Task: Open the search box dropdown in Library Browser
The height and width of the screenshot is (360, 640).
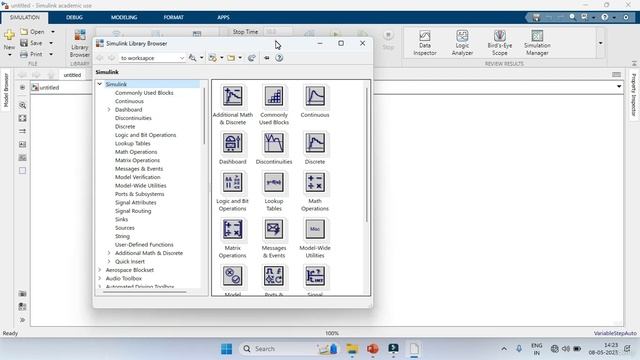Action: [182, 58]
